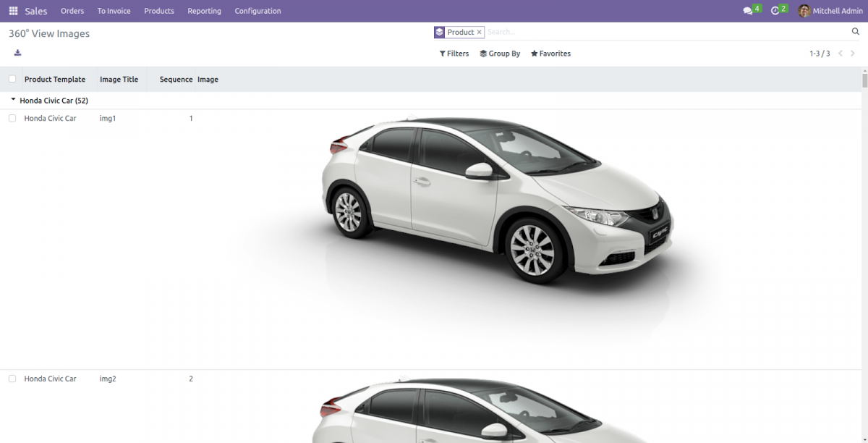Click the download/export icon below the title
868x443 pixels.
coord(17,52)
